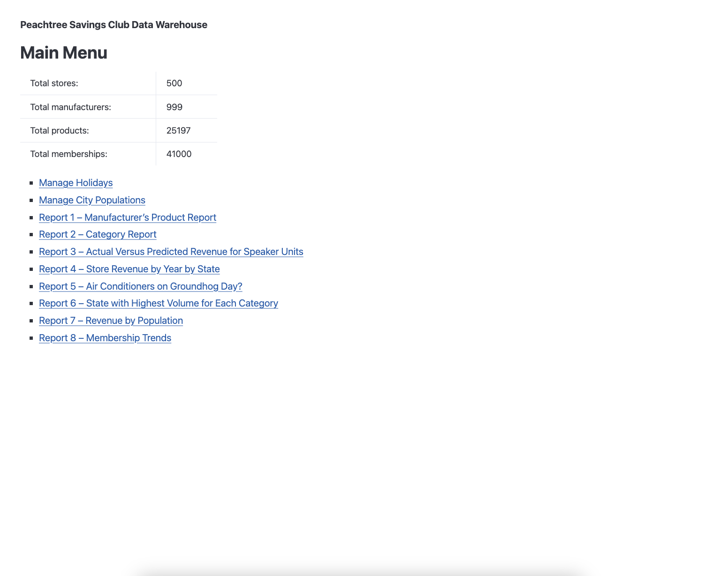
Task: Select the Total products row
Action: pyautogui.click(x=60, y=130)
